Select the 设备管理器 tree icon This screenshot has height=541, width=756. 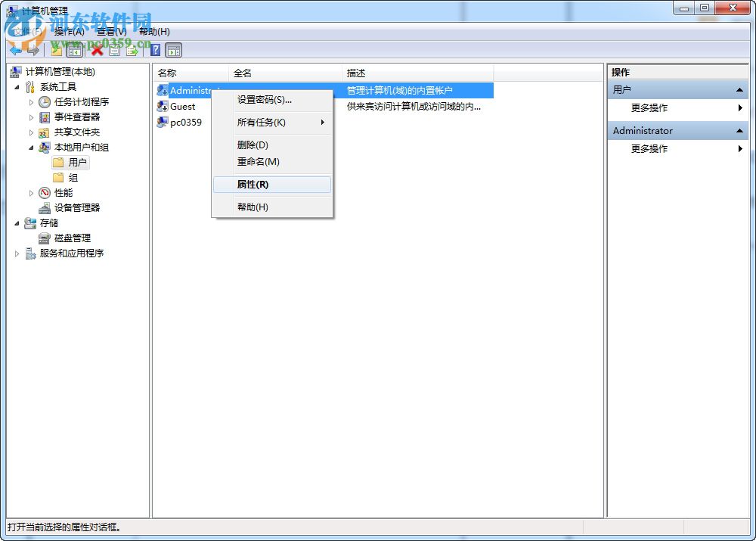tap(44, 207)
